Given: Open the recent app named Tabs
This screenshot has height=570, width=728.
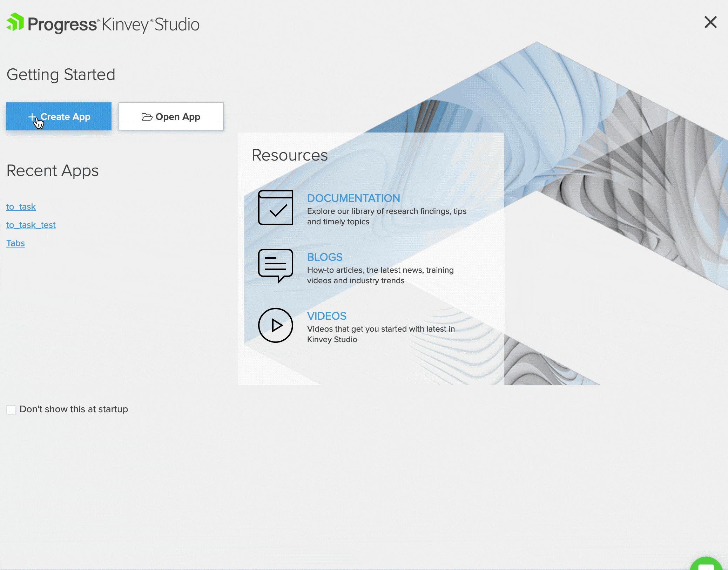Looking at the screenshot, I should pyautogui.click(x=15, y=243).
